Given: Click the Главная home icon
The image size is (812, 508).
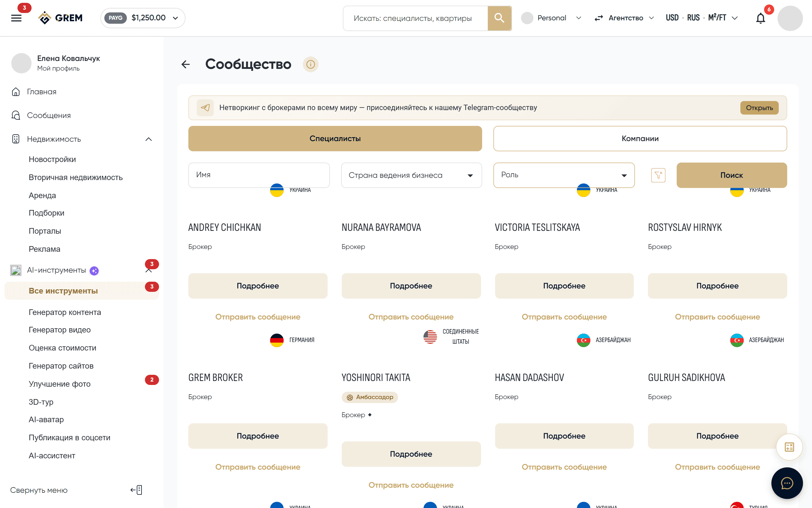Looking at the screenshot, I should pyautogui.click(x=16, y=92).
